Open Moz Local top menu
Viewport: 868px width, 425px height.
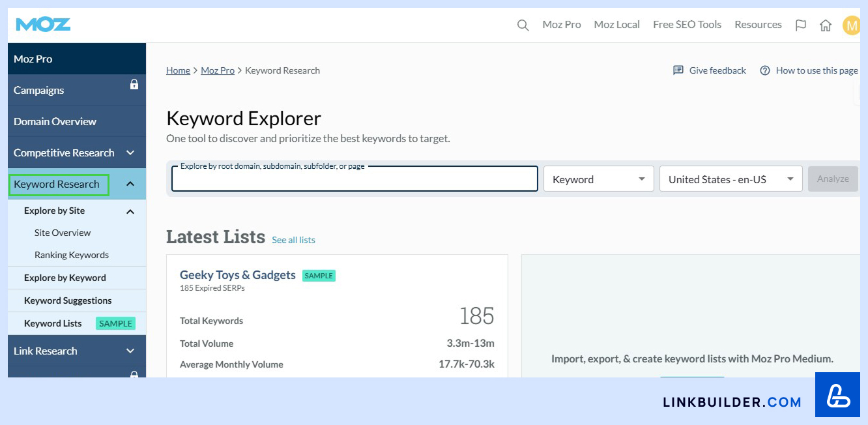pyautogui.click(x=617, y=25)
